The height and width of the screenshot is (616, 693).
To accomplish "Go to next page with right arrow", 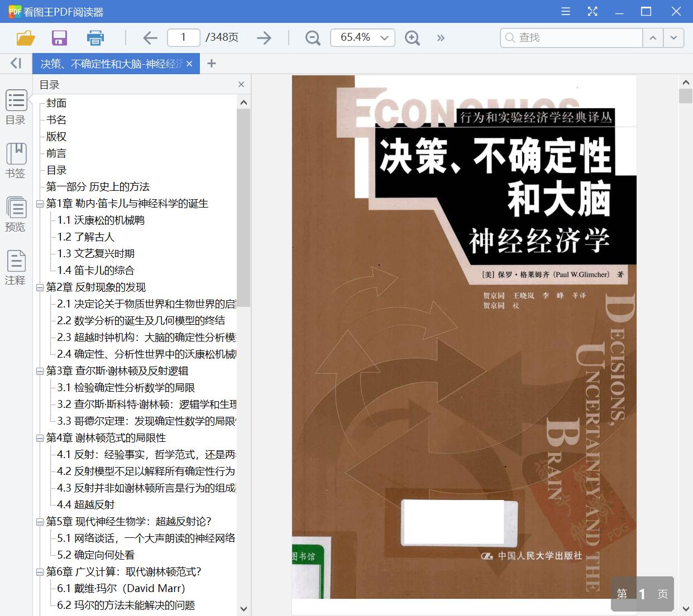I will point(264,38).
